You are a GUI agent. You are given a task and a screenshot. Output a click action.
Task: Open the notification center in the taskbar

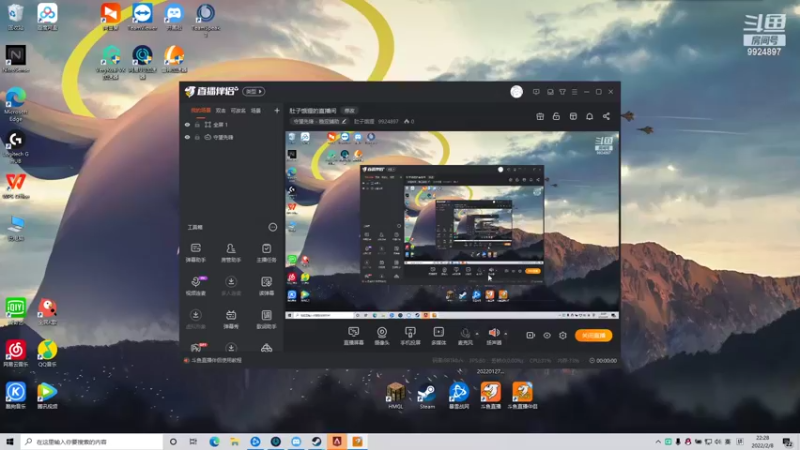point(788,442)
